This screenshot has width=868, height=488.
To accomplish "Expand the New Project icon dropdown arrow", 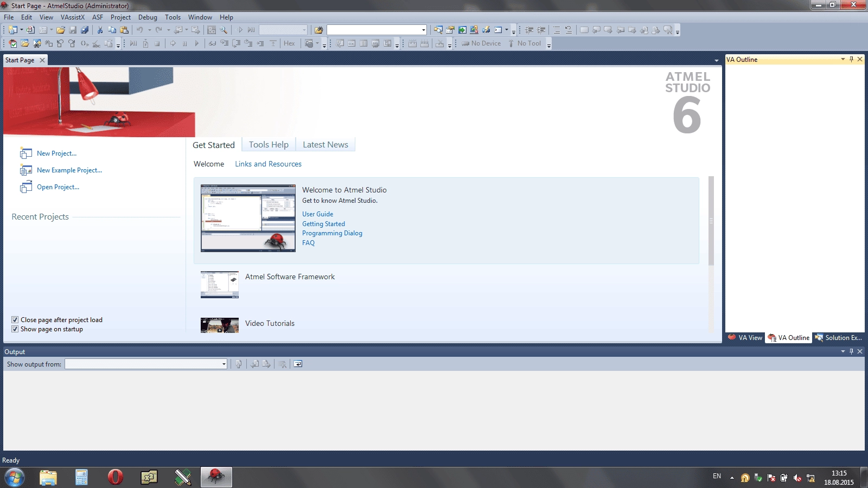I will (22, 30).
